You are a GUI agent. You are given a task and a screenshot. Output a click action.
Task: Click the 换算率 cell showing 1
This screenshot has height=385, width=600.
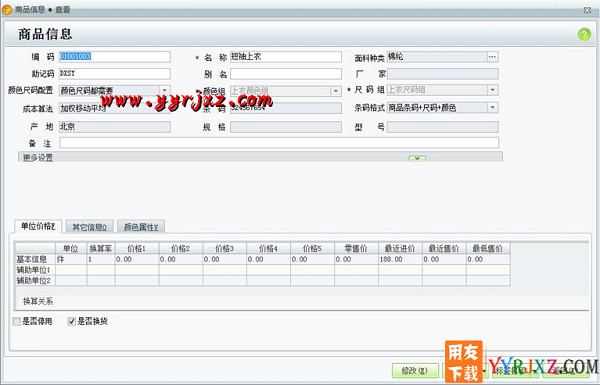[x=101, y=259]
